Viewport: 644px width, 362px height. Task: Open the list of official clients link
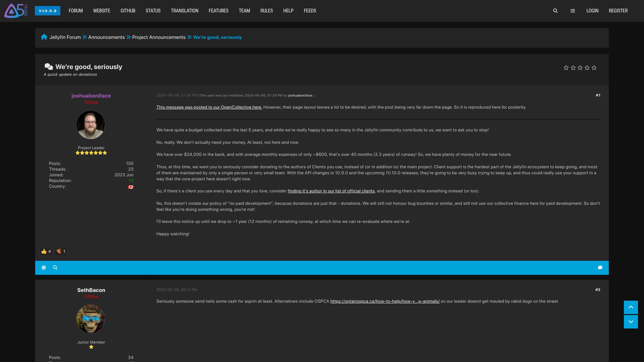(x=331, y=191)
